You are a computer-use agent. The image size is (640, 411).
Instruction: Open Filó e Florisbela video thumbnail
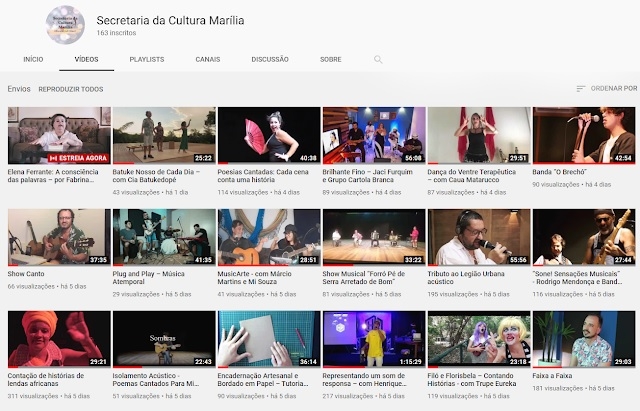pos(479,339)
